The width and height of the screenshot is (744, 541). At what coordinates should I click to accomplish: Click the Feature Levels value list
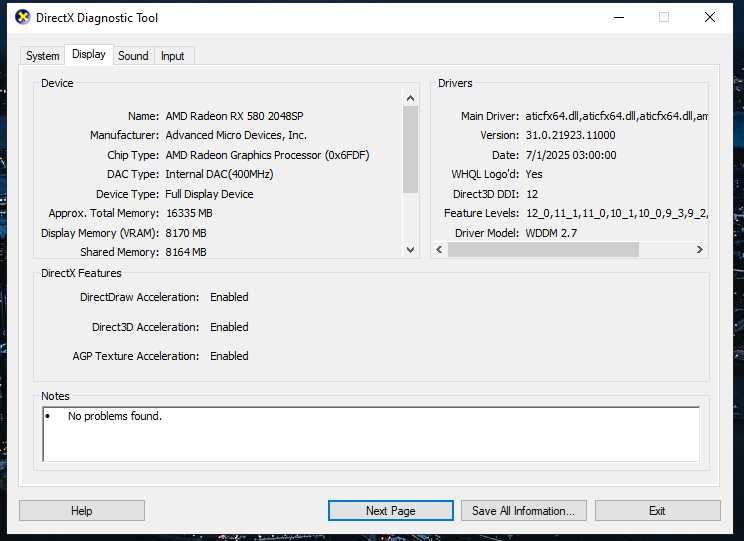(617, 214)
